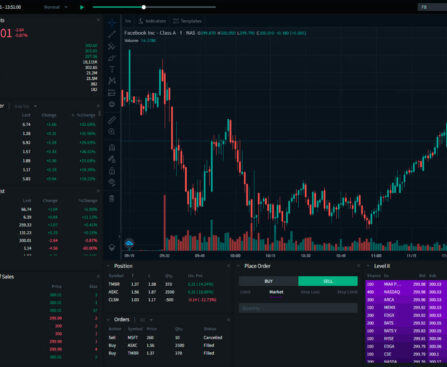
Task: Select TMBR row in Position table
Action: [168, 284]
